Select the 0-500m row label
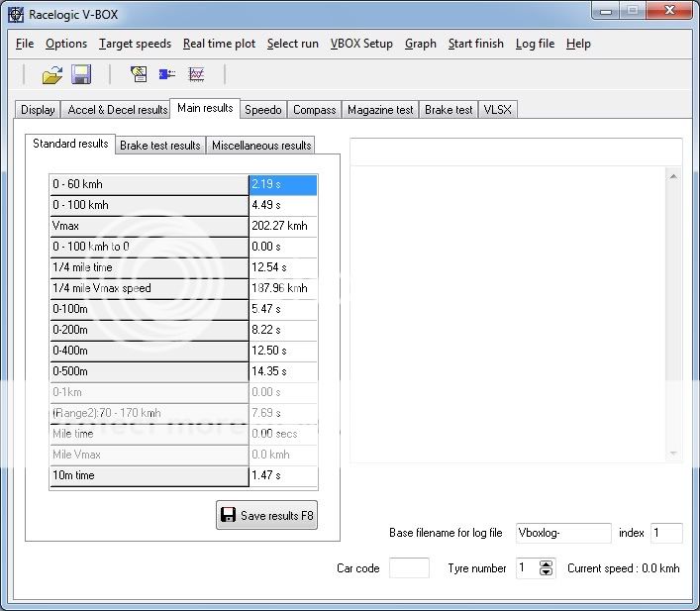 pyautogui.click(x=149, y=371)
